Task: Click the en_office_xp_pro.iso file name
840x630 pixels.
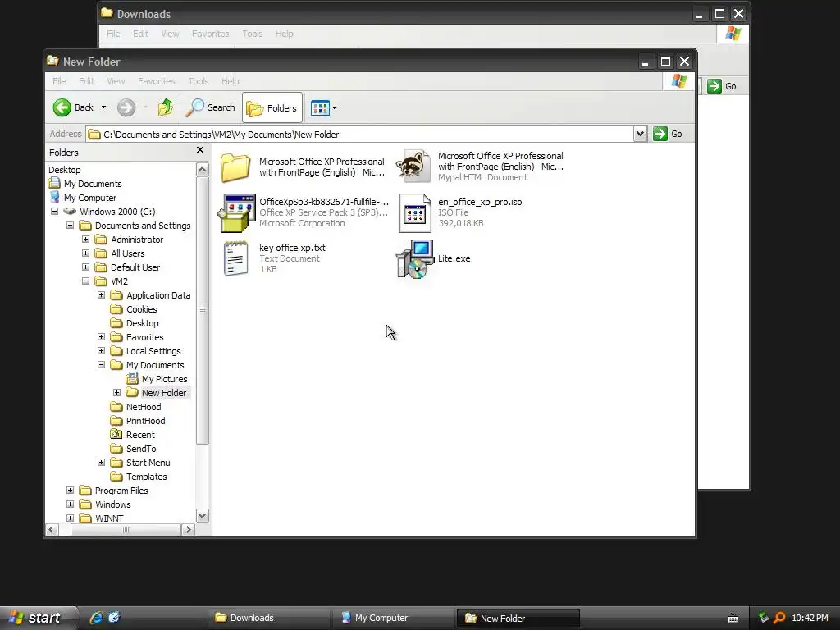Action: (480, 202)
